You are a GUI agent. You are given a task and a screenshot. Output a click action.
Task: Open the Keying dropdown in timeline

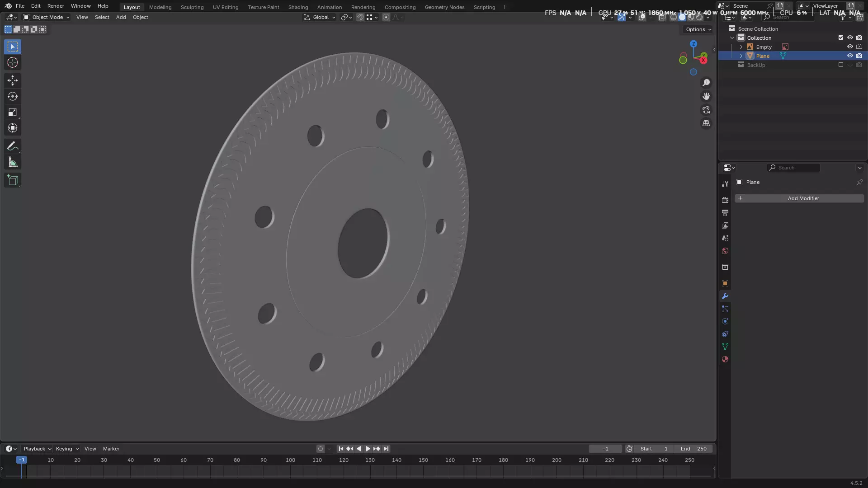pos(67,449)
